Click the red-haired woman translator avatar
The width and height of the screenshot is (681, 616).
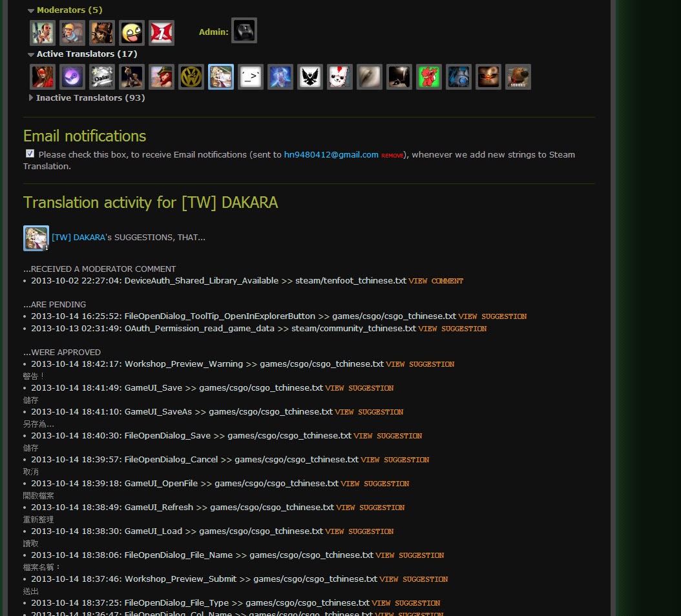pyautogui.click(x=43, y=77)
